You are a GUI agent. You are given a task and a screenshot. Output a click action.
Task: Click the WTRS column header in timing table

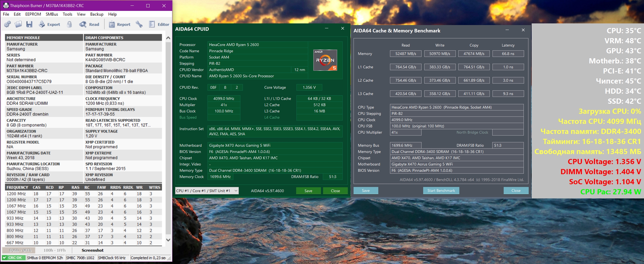pyautogui.click(x=154, y=187)
